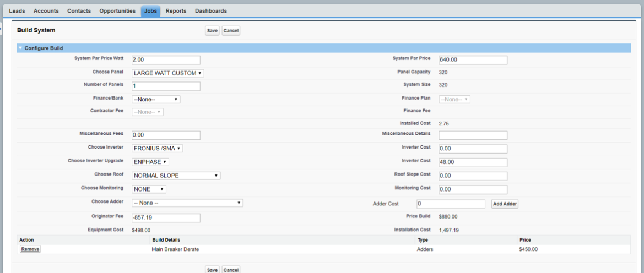Go to the Dashboards tab

point(210,11)
